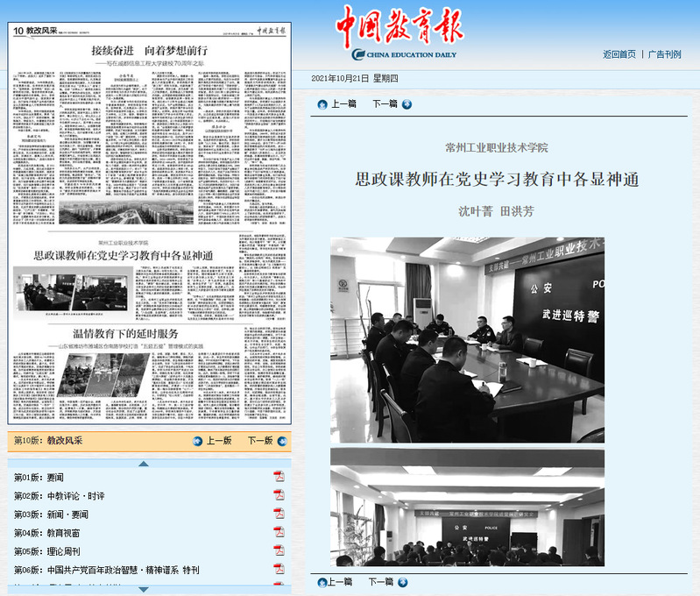The width and height of the screenshot is (700, 596).
Task: Select 第02版 中教评论·时评 from page list
Action: click(x=59, y=496)
